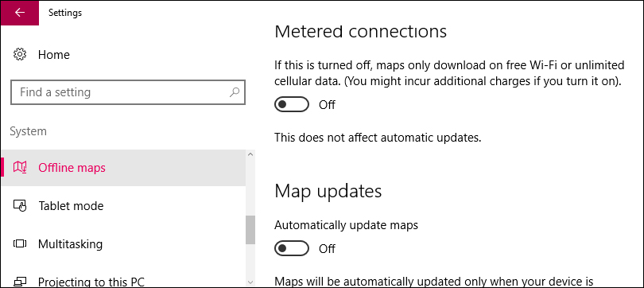Click the sidebar scroll up arrow
Image resolution: width=644 pixels, height=288 pixels.
[250, 154]
